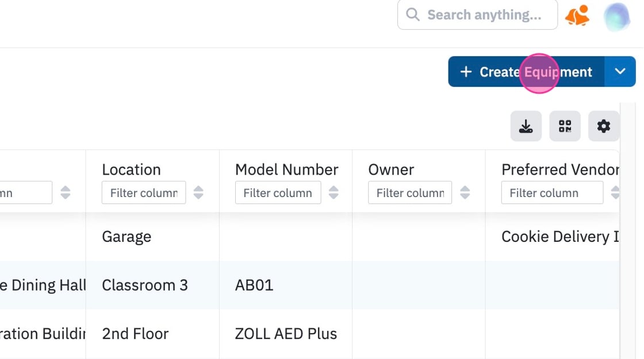
Task: Open table settings gear icon
Action: pyautogui.click(x=603, y=126)
